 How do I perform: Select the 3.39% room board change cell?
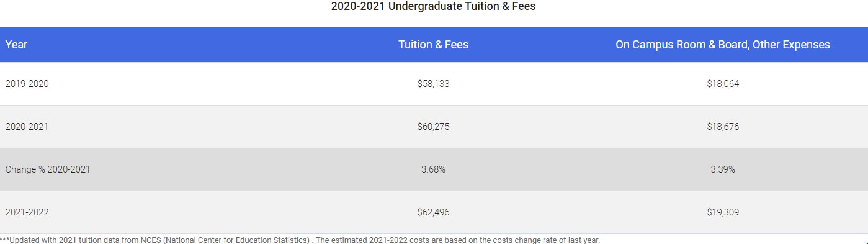[x=723, y=169]
